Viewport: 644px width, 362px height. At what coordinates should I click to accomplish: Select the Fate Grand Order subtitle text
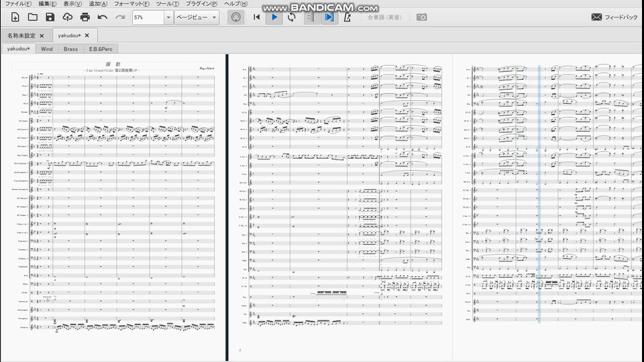112,70
